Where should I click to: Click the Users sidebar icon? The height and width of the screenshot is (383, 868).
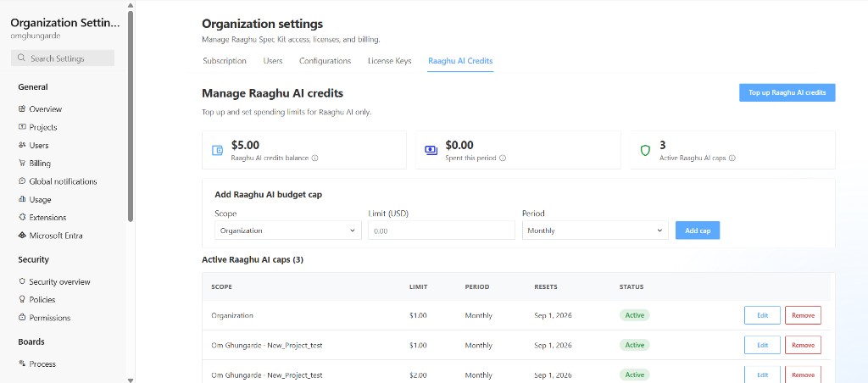click(x=22, y=145)
